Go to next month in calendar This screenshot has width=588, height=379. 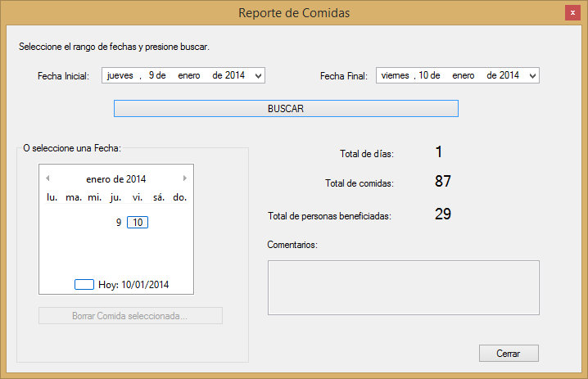tap(185, 178)
